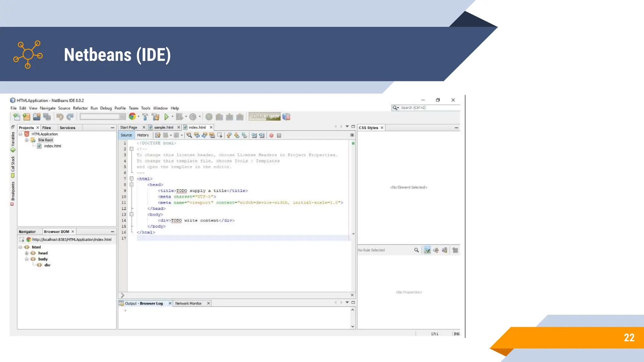Click the Find Selection magnifier icon

tap(189, 135)
